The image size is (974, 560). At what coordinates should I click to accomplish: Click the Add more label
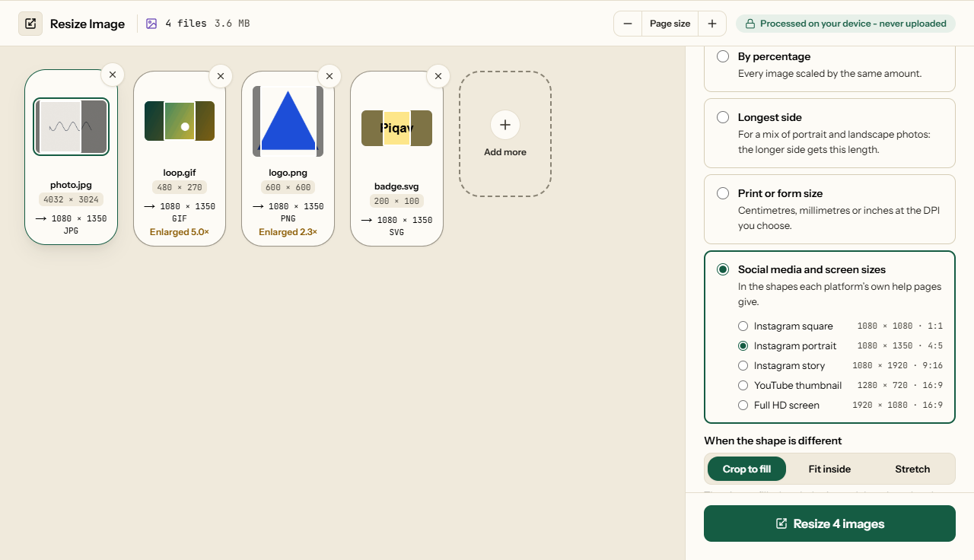coord(505,152)
